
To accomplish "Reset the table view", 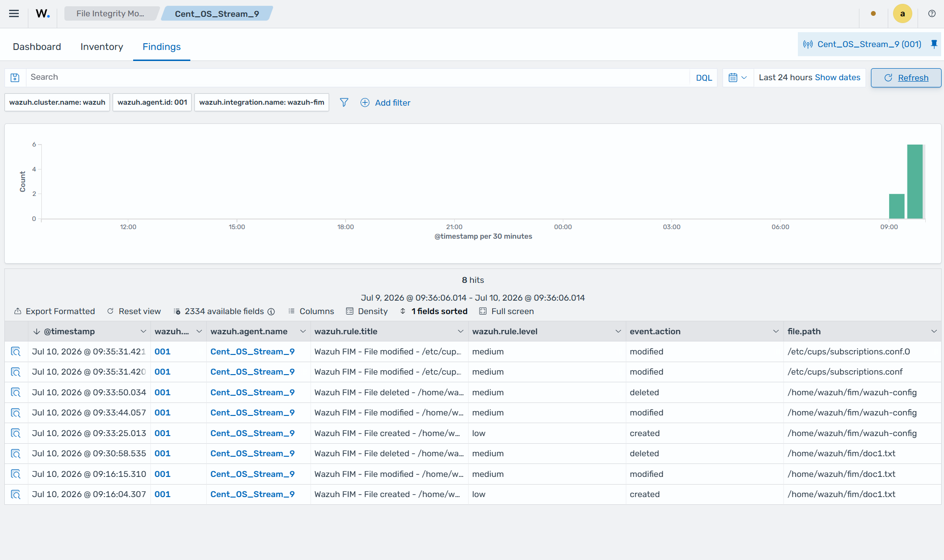I will tap(134, 311).
